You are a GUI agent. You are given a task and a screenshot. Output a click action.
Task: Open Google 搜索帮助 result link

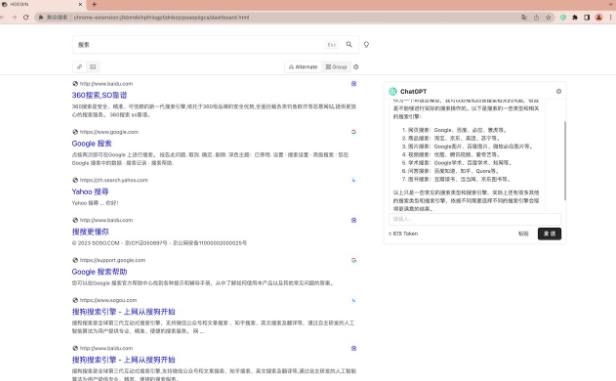tap(99, 272)
